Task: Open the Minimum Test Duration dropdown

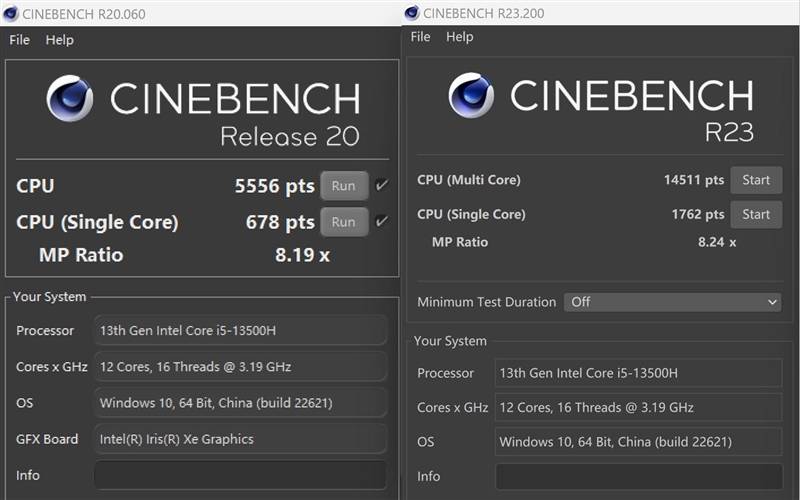Action: pyautogui.click(x=673, y=302)
